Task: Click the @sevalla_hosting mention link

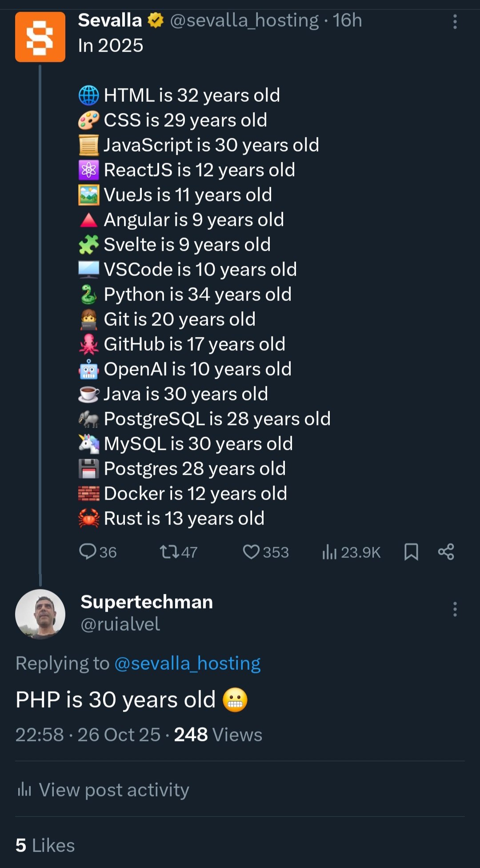Action: 187,663
